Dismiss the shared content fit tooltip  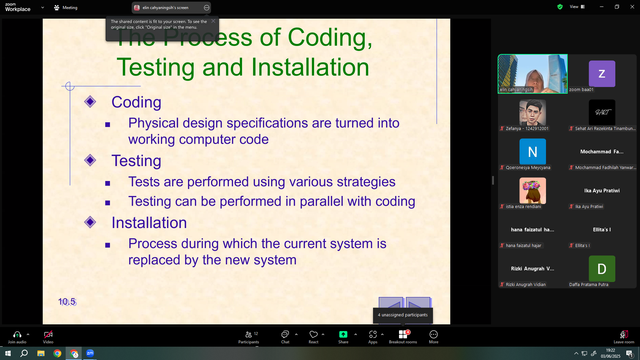pyautogui.click(x=213, y=21)
